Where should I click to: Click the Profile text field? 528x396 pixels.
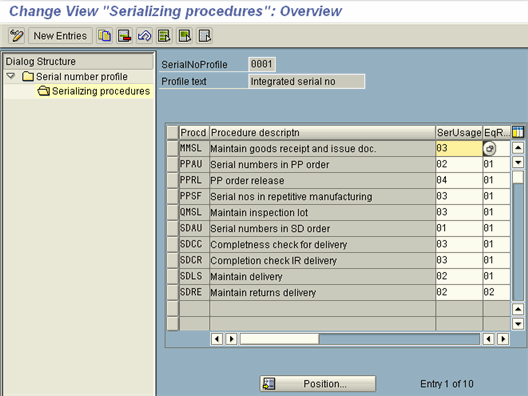[306, 81]
